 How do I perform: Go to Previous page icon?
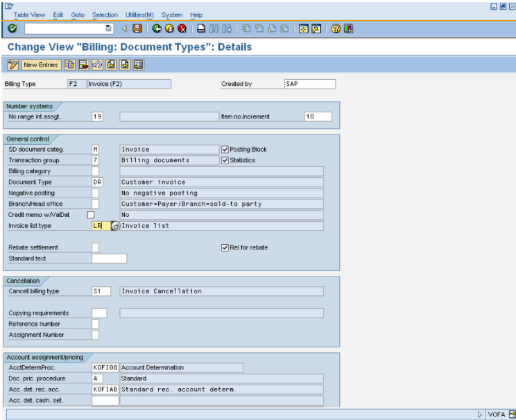tap(259, 28)
